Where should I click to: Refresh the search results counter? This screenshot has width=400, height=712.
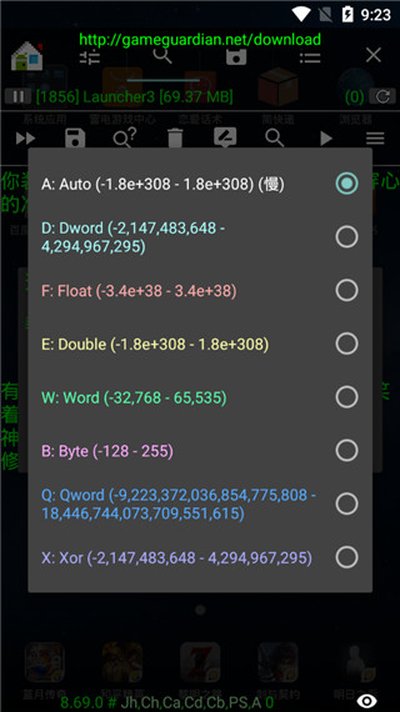click(x=383, y=96)
